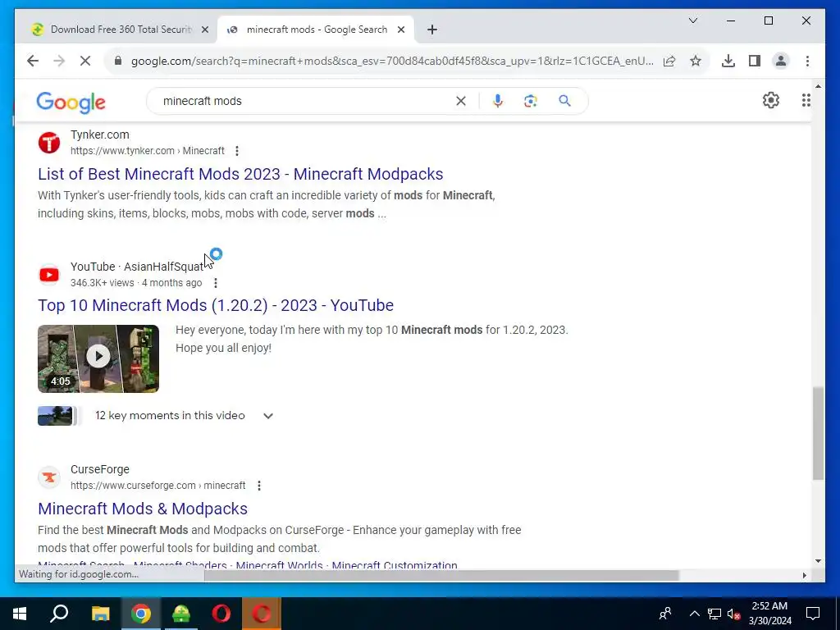Screen dimensions: 840x630
Task: Click the forward navigation arrow
Action: [x=59, y=61]
